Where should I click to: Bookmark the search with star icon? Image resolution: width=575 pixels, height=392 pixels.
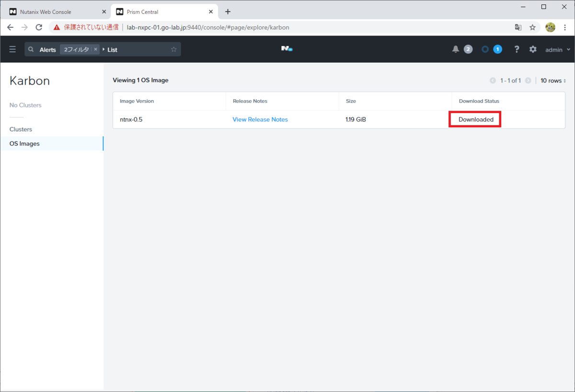[x=173, y=49]
